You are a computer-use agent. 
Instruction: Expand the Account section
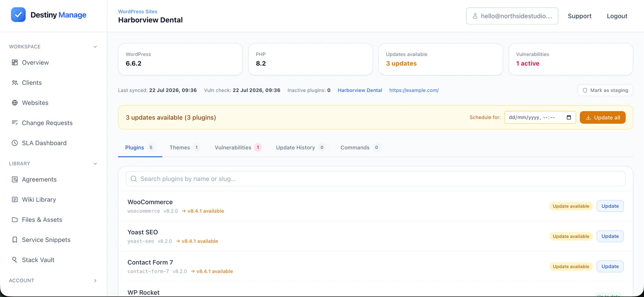click(95, 281)
